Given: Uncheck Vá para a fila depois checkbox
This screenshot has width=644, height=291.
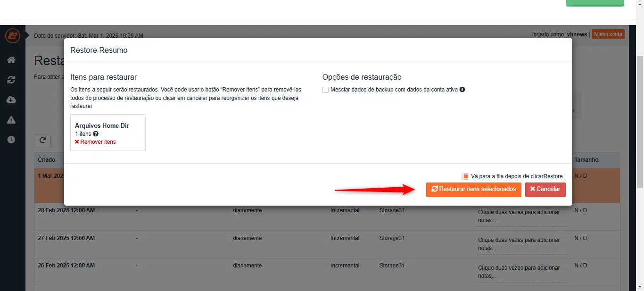Looking at the screenshot, I should point(466,176).
